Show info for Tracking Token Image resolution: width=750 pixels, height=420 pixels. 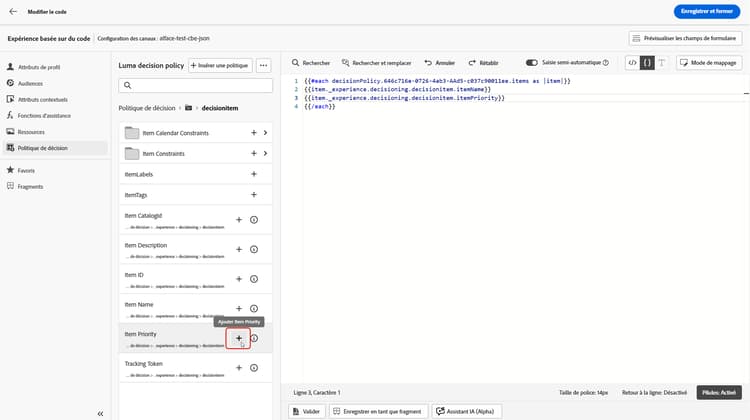pos(254,368)
